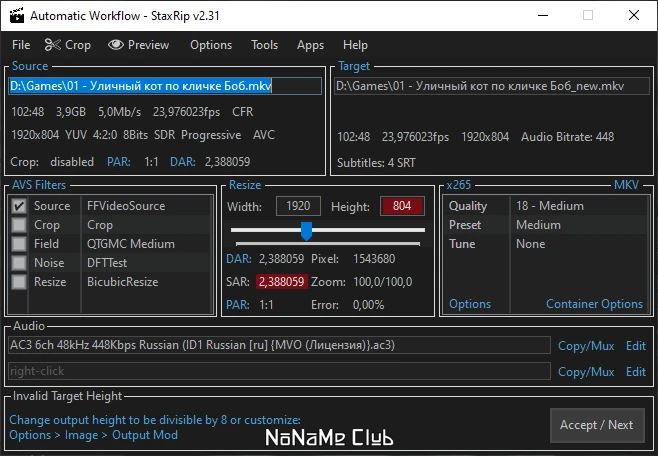Viewport: 658px width, 456px height.
Task: Click the resize slider blue handle
Action: coord(307,231)
